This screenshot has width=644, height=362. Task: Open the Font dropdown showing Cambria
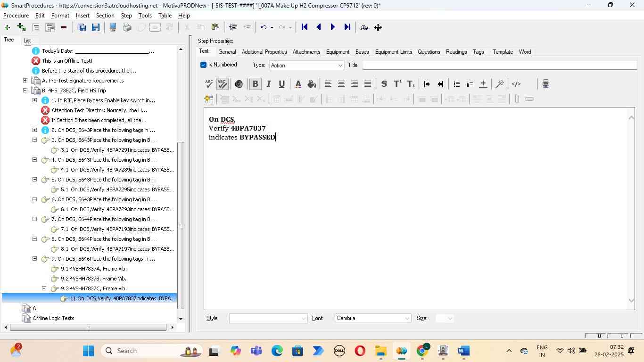pos(372,319)
